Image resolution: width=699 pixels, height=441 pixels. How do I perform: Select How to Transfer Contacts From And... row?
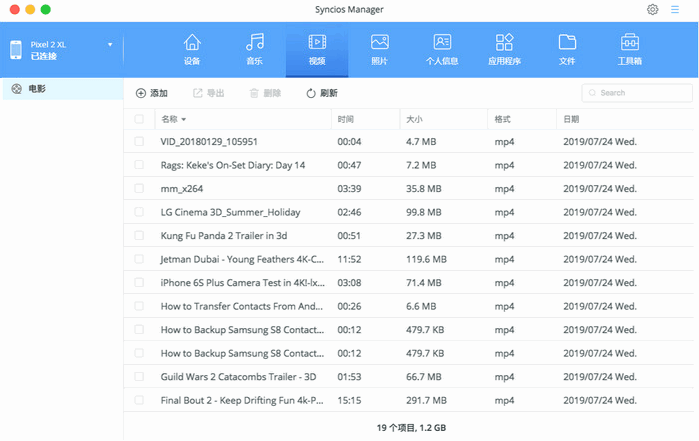[408, 306]
